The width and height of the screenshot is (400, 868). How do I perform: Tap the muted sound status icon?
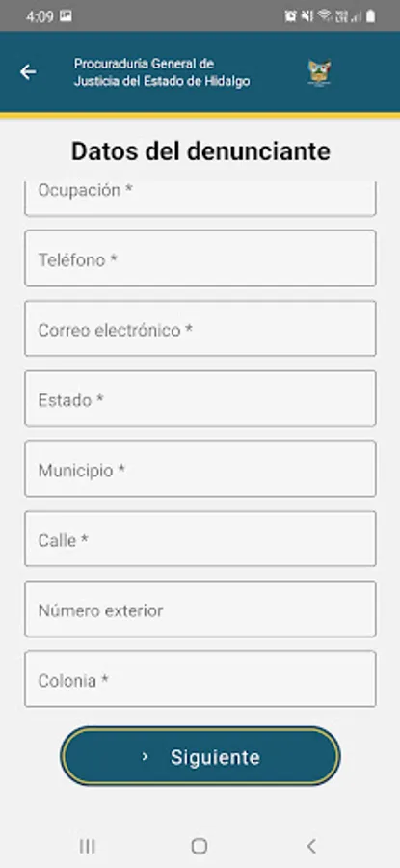pos(307,16)
